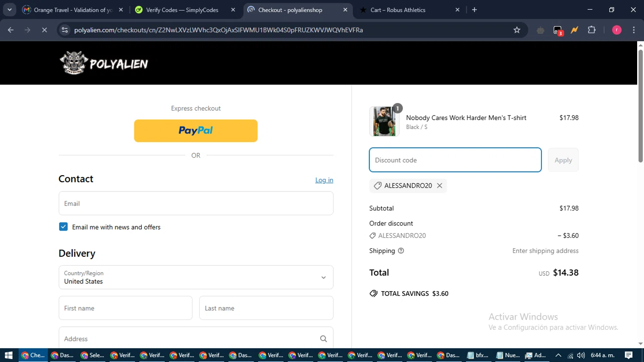Open the Chrome three-dot menu

(x=634, y=30)
